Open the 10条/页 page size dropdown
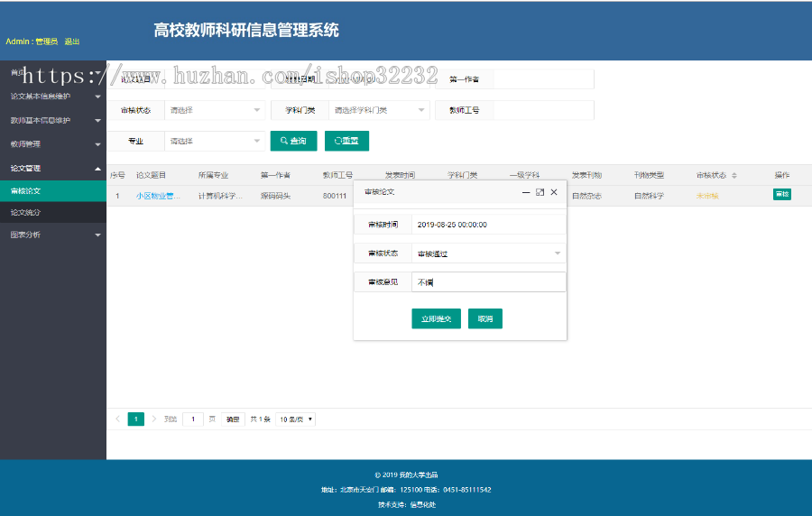Screen dimensions: 812x516 [x=295, y=419]
